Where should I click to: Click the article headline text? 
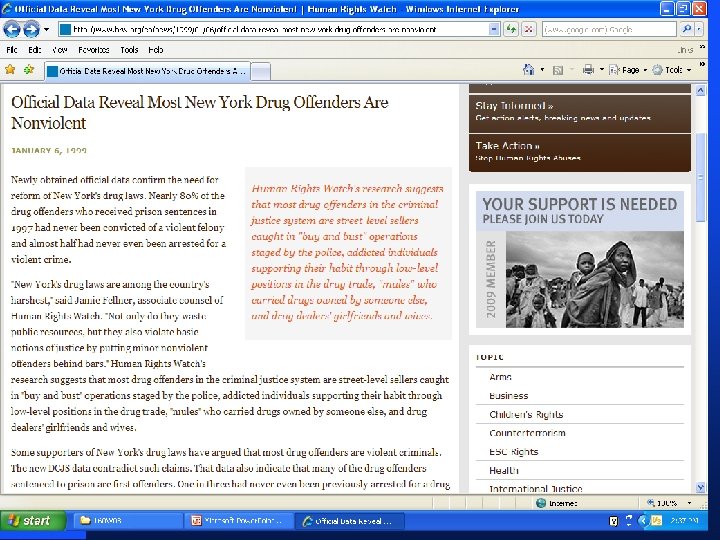(200, 112)
